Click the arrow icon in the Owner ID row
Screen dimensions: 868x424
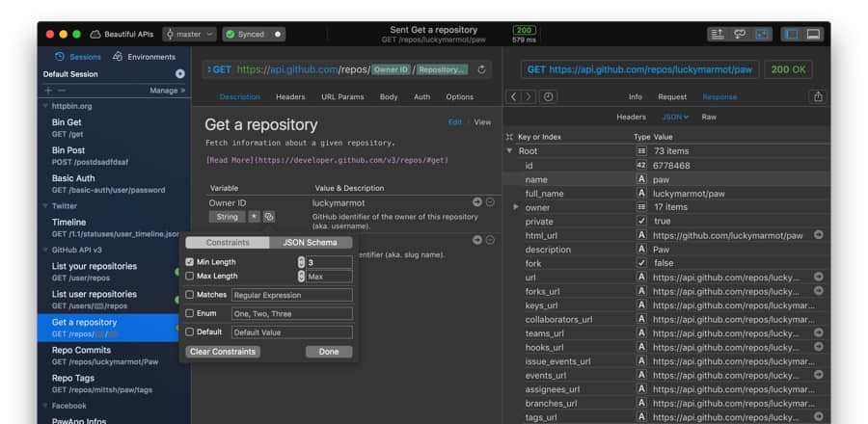coord(476,202)
